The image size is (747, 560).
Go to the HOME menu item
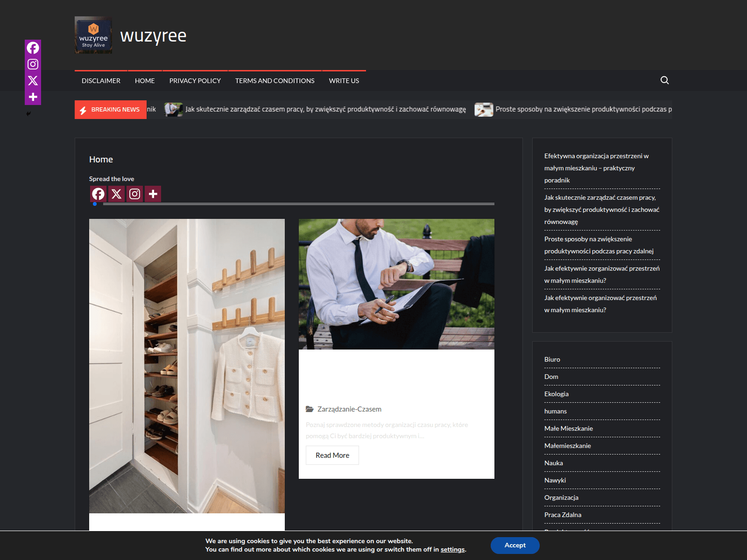click(x=145, y=81)
